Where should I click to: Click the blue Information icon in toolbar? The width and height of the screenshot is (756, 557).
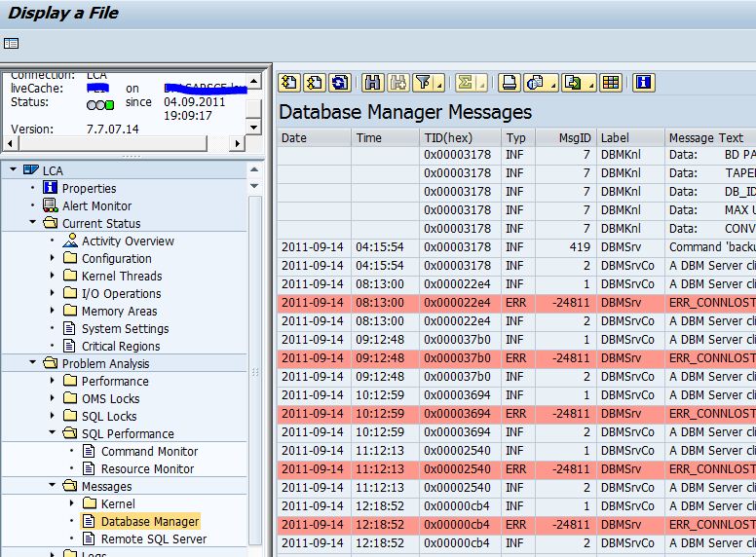point(644,83)
